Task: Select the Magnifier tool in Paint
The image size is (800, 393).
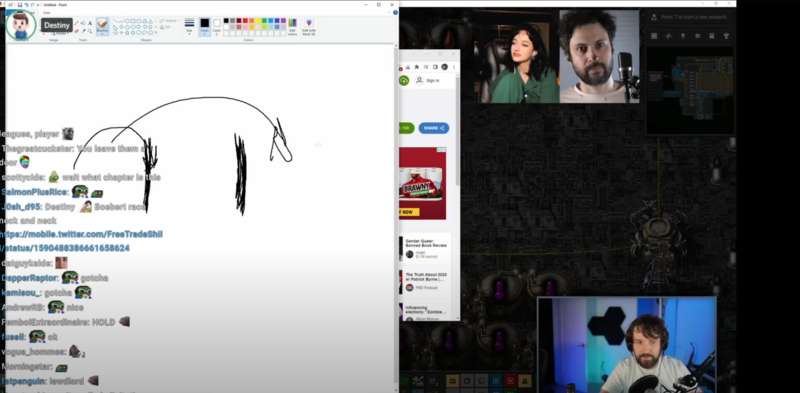Action: pos(90,31)
